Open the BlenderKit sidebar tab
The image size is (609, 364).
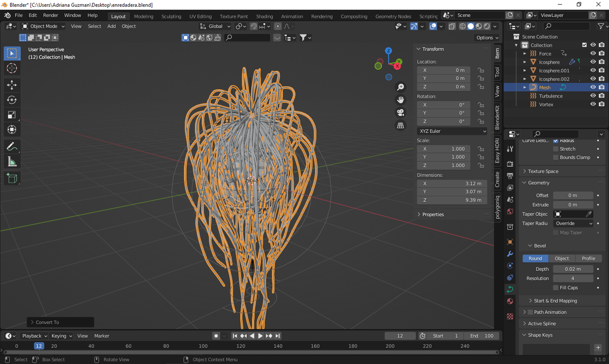pyautogui.click(x=497, y=117)
